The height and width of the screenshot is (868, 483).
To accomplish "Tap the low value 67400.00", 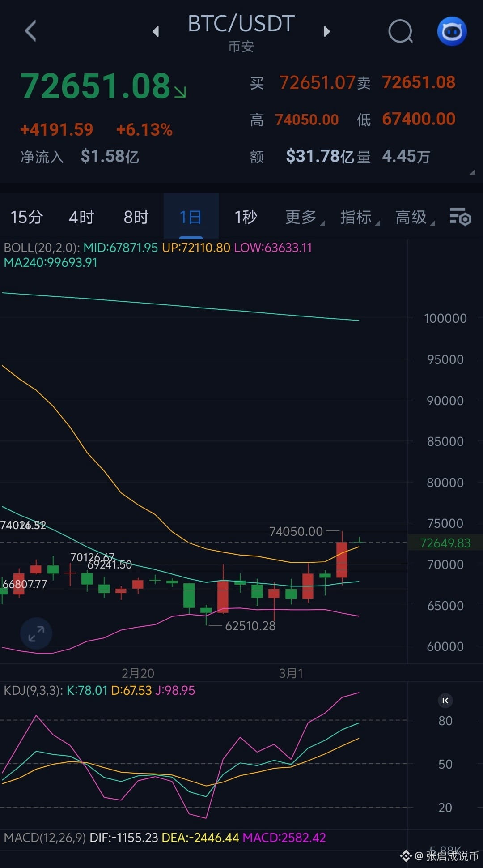I will 419,119.
